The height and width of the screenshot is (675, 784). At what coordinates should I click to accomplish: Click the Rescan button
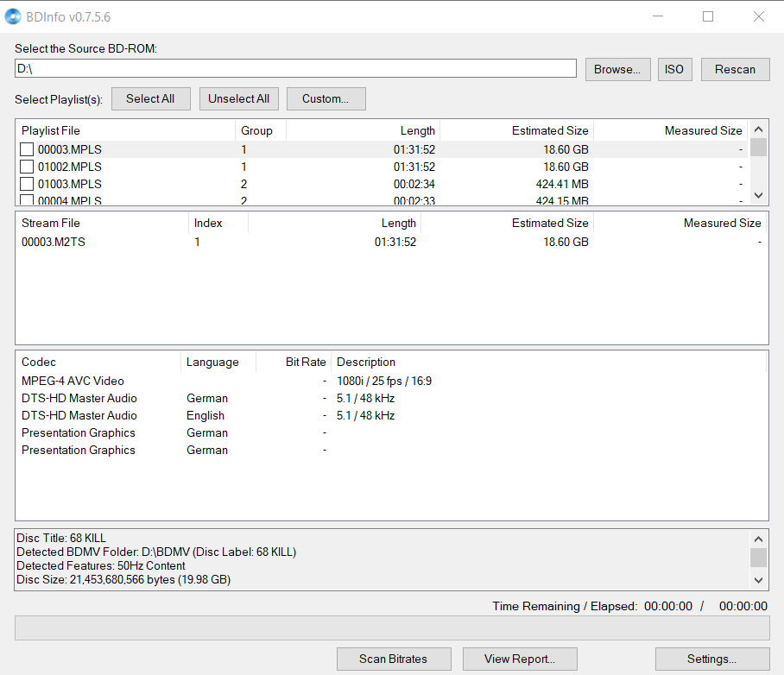(735, 69)
